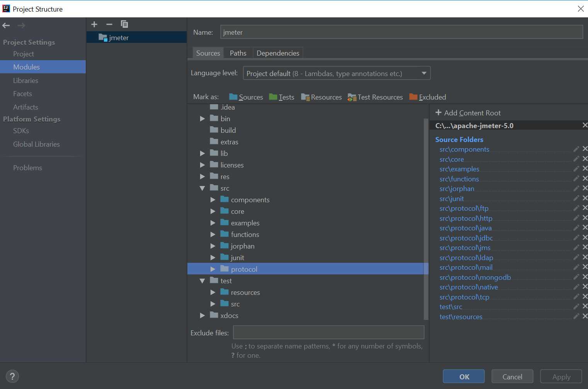Image resolution: width=588 pixels, height=389 pixels.
Task: Click the Apply button
Action: click(x=561, y=377)
